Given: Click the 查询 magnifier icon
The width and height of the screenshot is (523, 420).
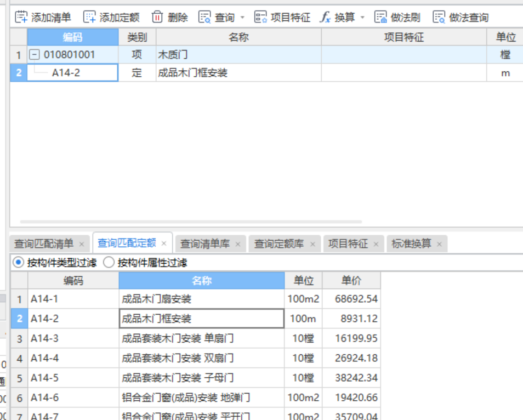Looking at the screenshot, I should pyautogui.click(x=205, y=17).
